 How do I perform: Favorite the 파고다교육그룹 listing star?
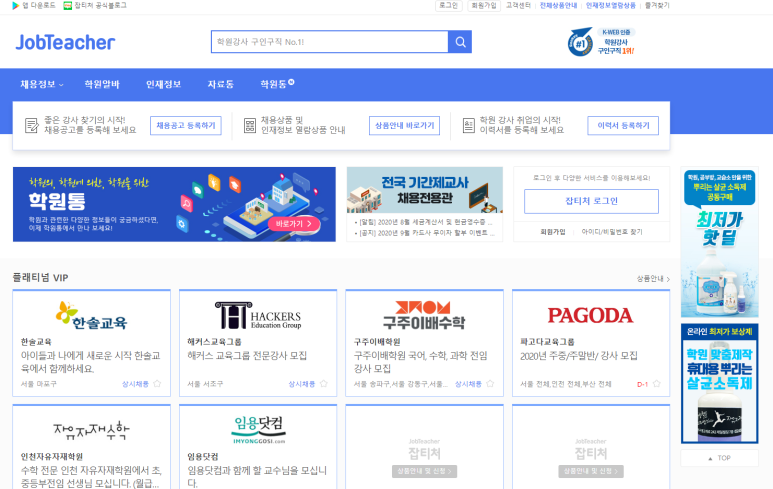point(657,384)
